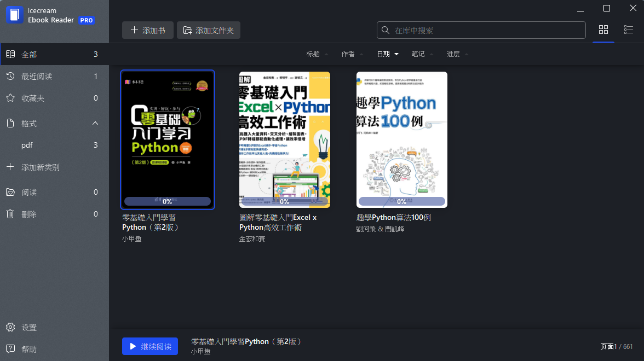Click the magnifier icon in search box
Image resolution: width=644 pixels, height=361 pixels.
pyautogui.click(x=386, y=31)
